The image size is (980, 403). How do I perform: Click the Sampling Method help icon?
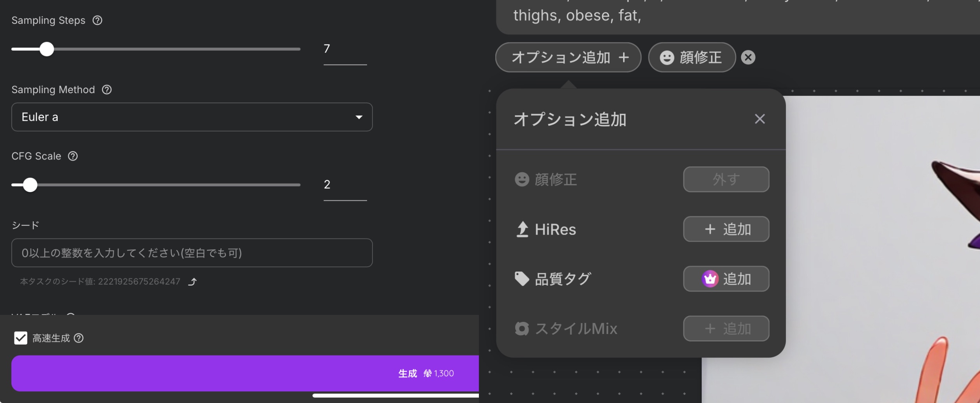click(x=107, y=90)
